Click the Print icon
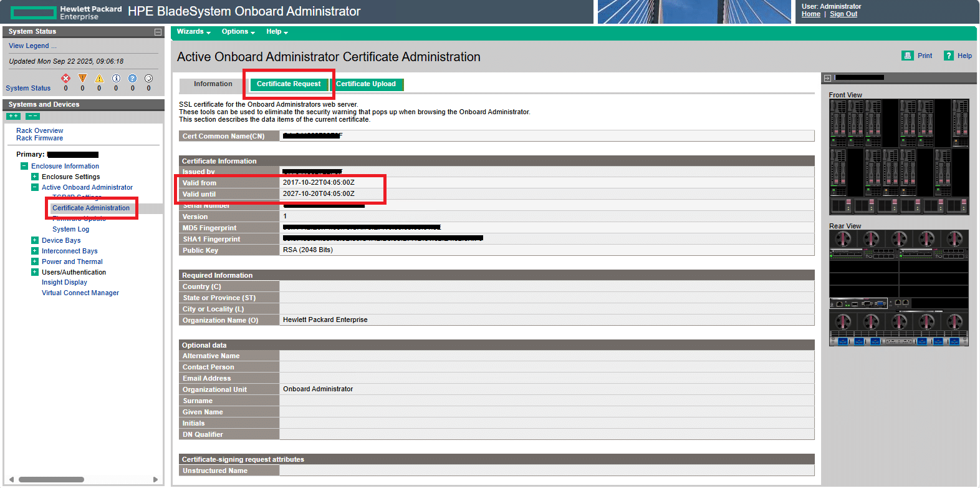The image size is (980, 488). tap(907, 56)
